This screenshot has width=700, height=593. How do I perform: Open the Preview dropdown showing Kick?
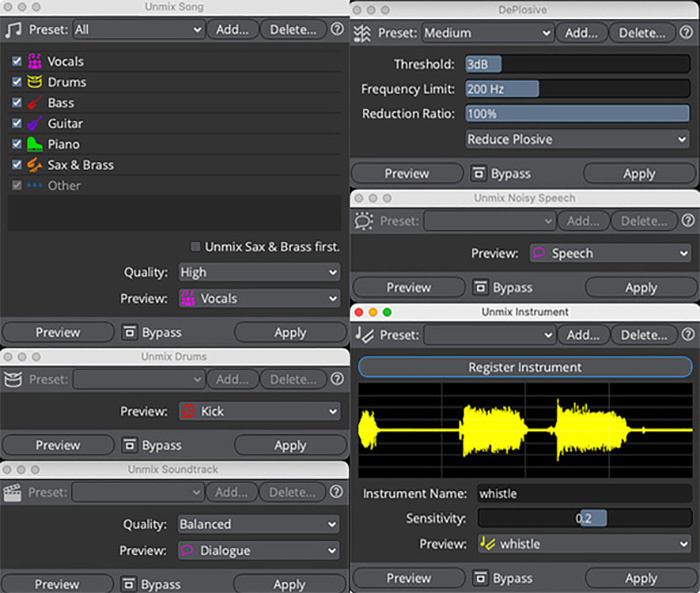tap(259, 411)
